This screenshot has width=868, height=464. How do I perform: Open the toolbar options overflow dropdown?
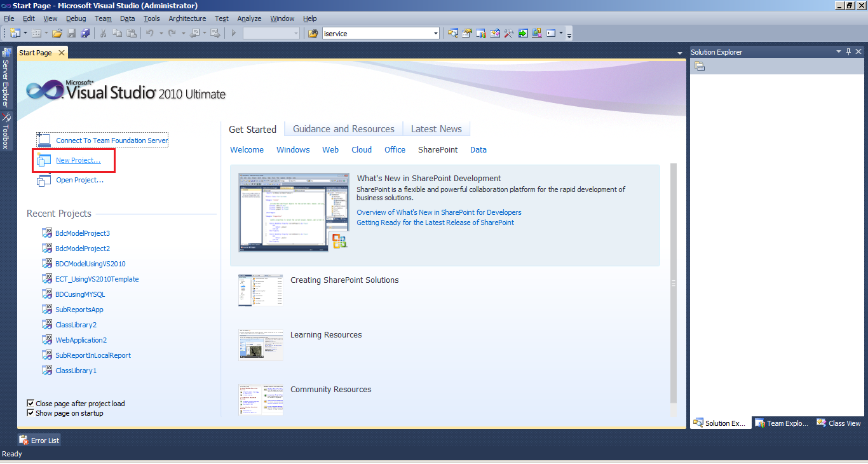pos(569,34)
